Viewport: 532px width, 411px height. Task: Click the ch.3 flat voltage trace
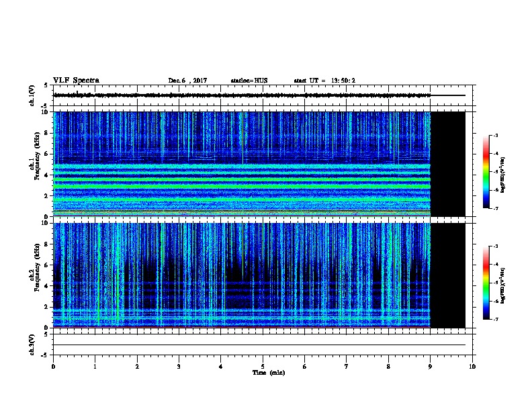tap(259, 345)
